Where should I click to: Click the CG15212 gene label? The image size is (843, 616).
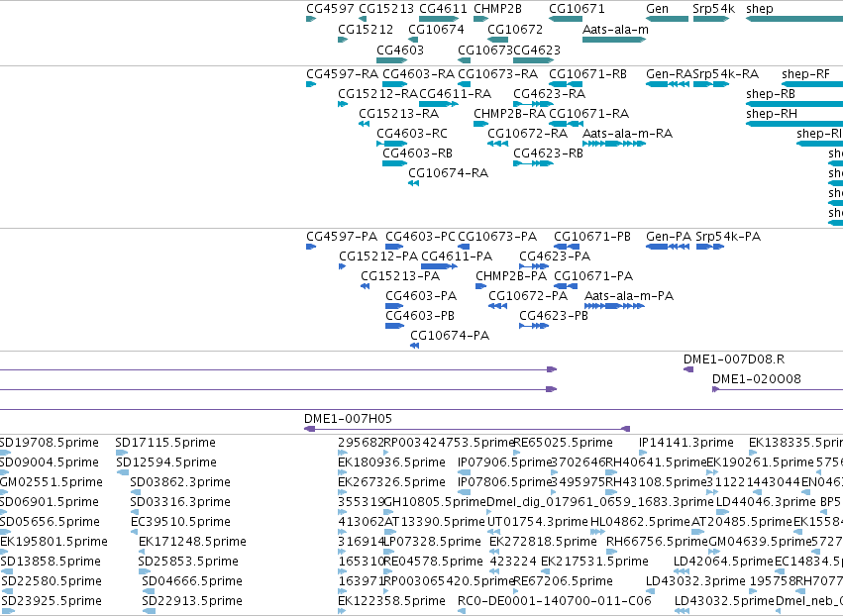point(366,30)
